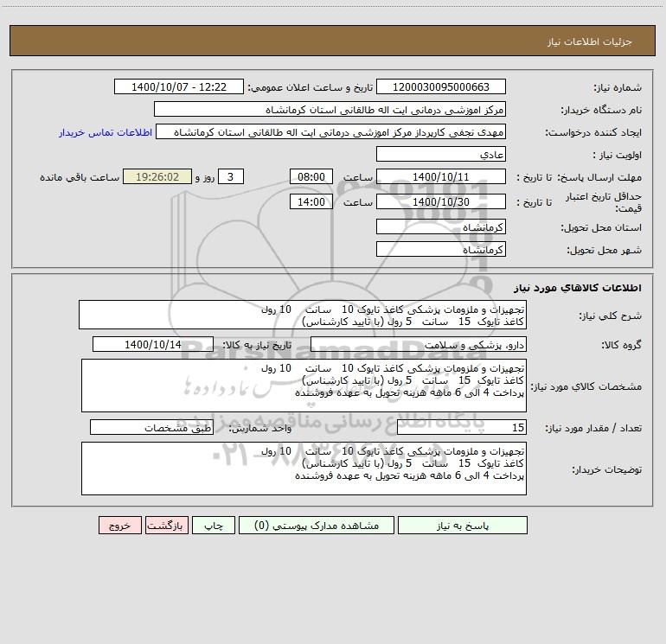Click the remaining days field showing 3
Screen dimensions: 666x644
click(231, 177)
